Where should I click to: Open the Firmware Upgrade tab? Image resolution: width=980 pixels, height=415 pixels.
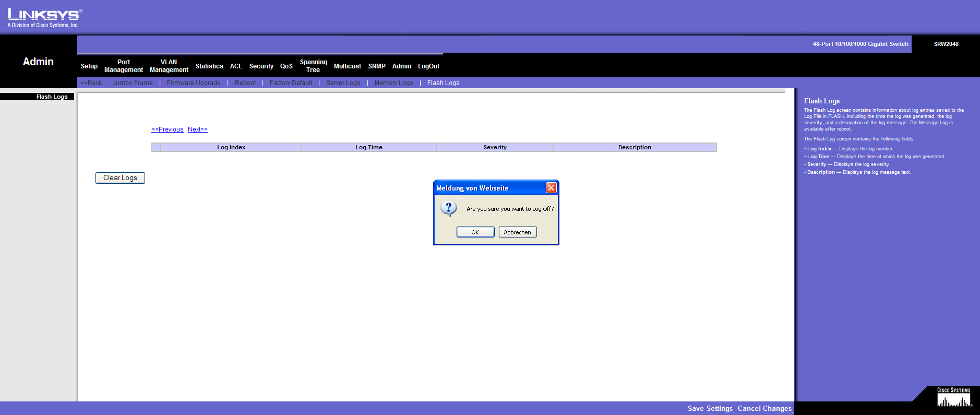tap(194, 83)
